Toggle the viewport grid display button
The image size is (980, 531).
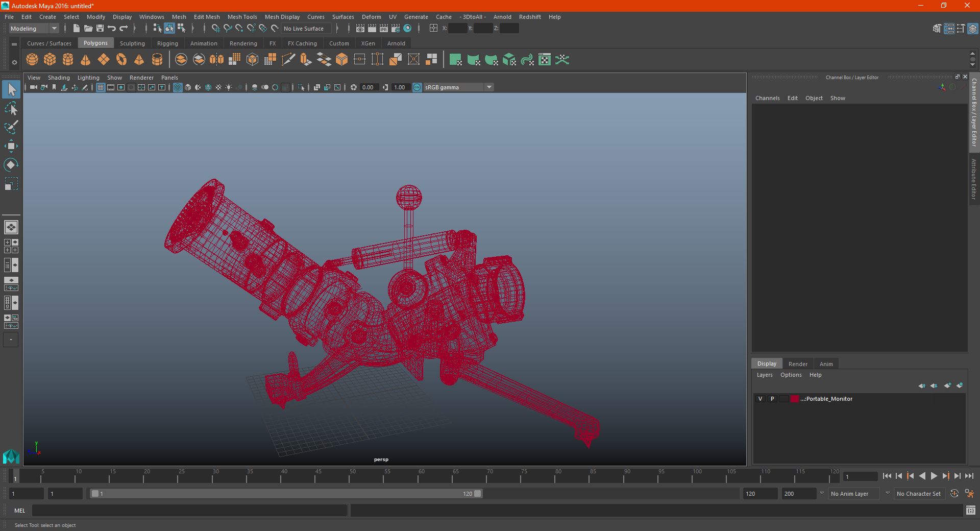coord(101,87)
